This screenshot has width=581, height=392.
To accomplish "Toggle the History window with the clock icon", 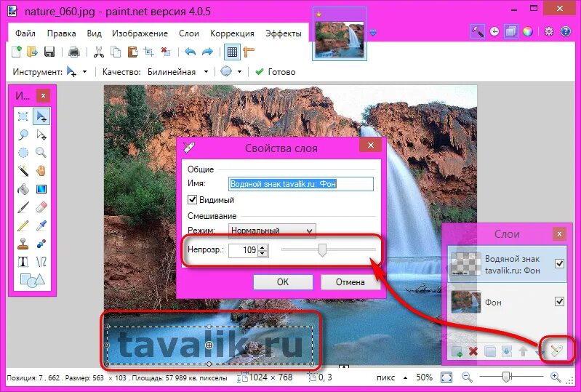I will click(x=494, y=31).
